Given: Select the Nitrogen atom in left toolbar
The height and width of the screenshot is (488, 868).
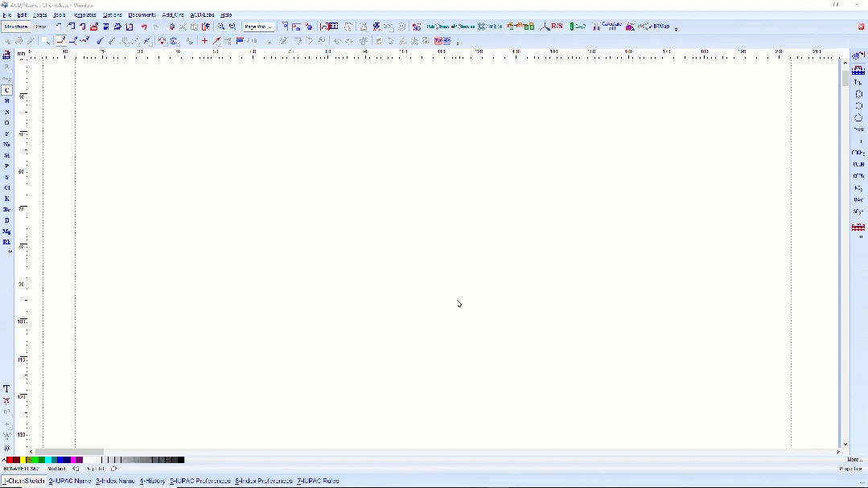Looking at the screenshot, I should tap(6, 112).
